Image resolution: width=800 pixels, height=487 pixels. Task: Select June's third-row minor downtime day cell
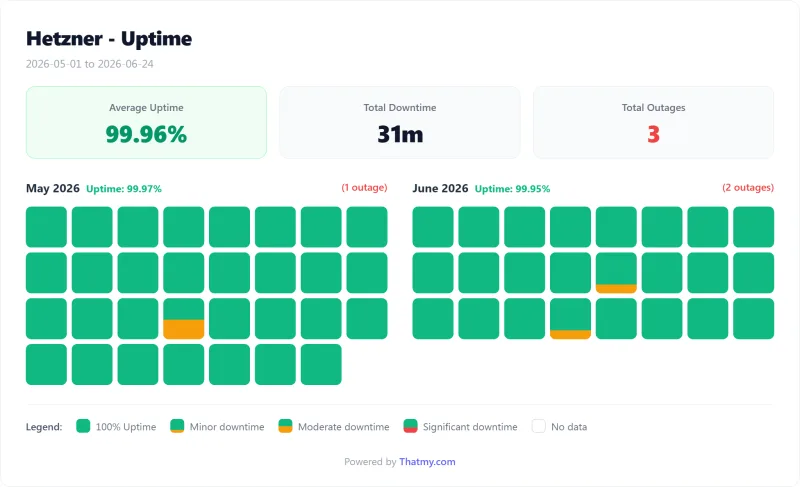point(570,319)
